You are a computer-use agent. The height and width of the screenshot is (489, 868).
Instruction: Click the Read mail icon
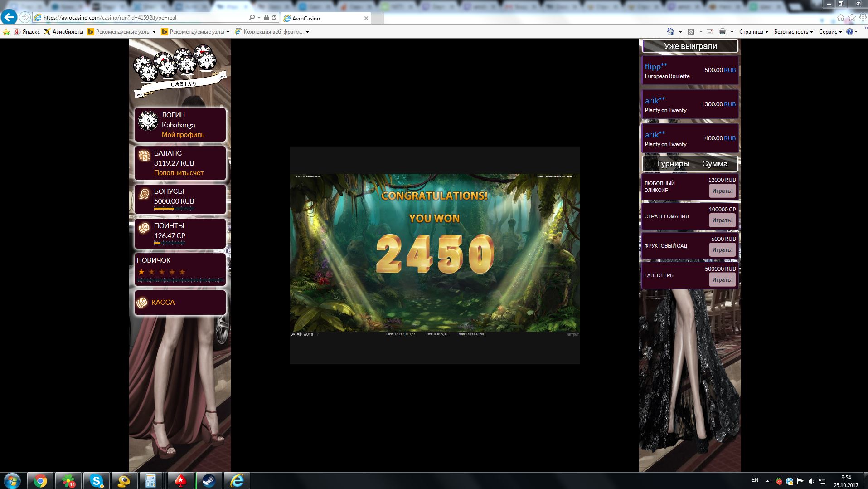point(710,32)
